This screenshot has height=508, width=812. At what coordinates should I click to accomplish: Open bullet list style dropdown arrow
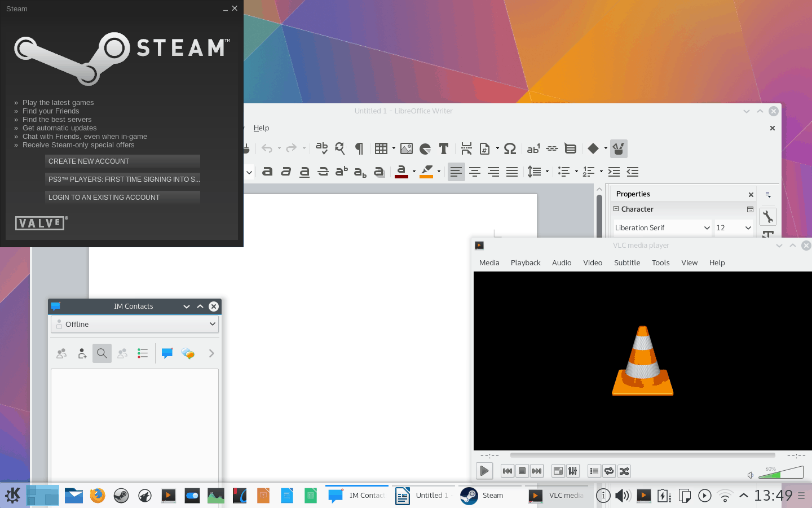click(576, 172)
